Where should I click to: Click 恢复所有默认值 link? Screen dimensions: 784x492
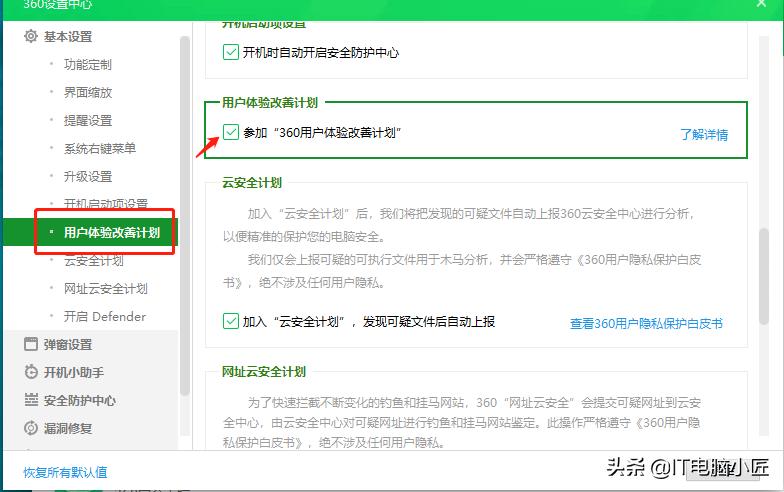pos(65,472)
